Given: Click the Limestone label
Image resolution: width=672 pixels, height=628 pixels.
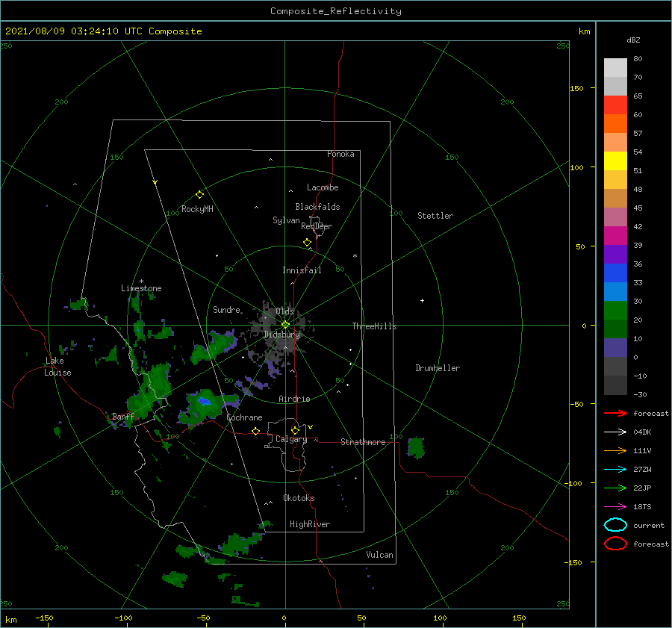Looking at the screenshot, I should [x=141, y=288].
